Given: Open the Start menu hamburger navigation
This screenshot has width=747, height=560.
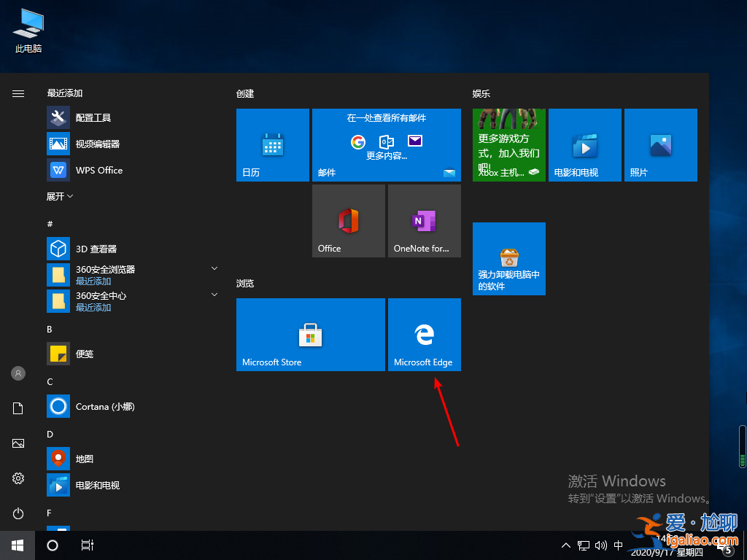Looking at the screenshot, I should point(18,93).
